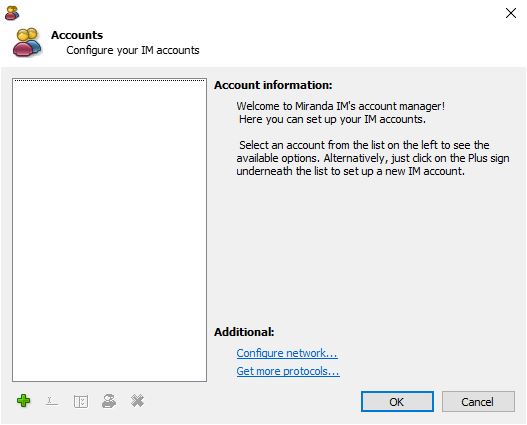Screen dimensions: 527x425
Task: Click the small title bar accounts icon
Action: pyautogui.click(x=12, y=13)
